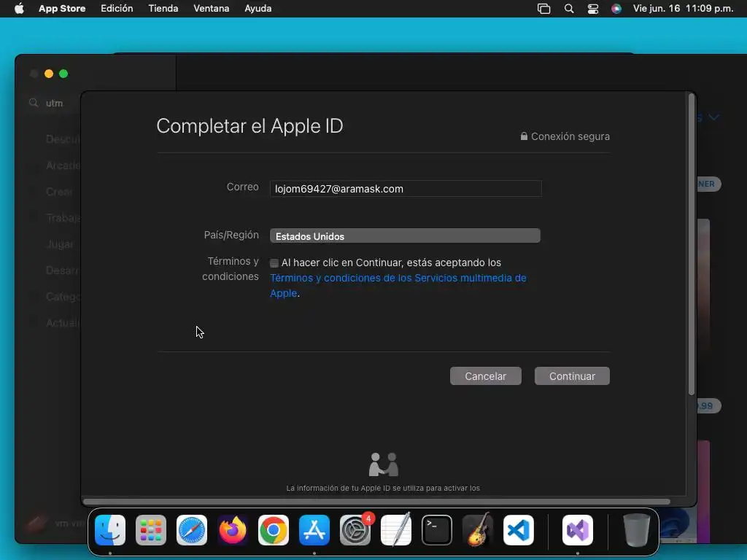The image size is (747, 560).
Task: Select Arcade in App Store sidebar
Action: tap(63, 166)
